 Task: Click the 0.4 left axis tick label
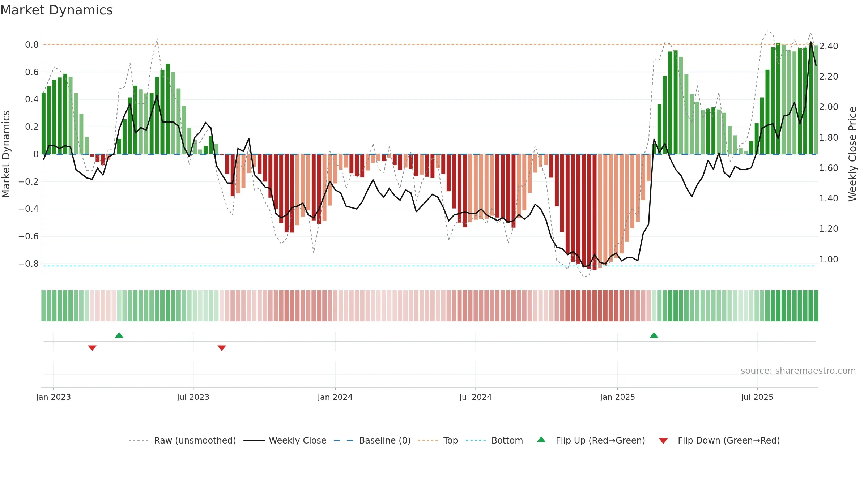click(x=32, y=99)
